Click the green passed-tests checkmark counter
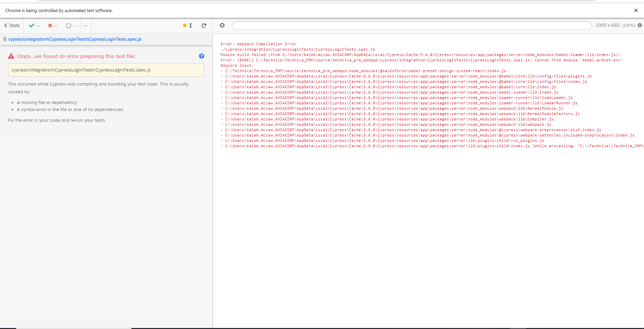This screenshot has width=644, height=329. 34,25
